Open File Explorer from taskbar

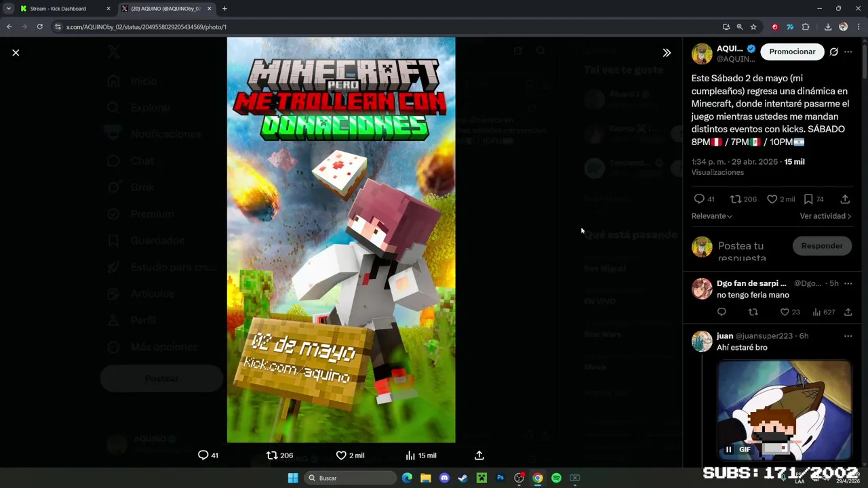click(x=426, y=478)
